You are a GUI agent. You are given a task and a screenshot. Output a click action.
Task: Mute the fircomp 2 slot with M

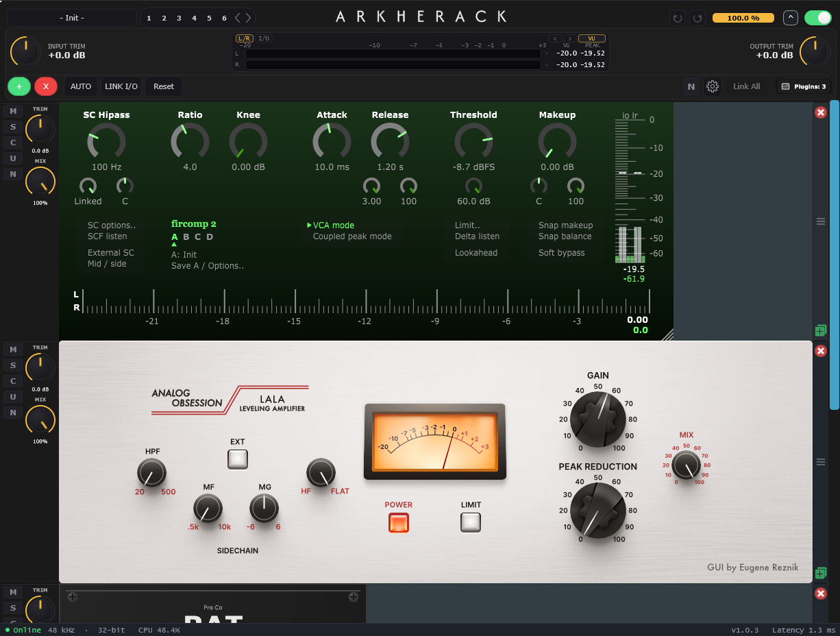pos(13,111)
